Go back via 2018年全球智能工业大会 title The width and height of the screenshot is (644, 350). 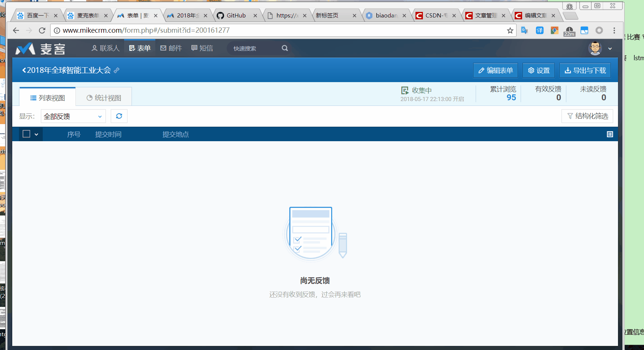pyautogui.click(x=66, y=70)
